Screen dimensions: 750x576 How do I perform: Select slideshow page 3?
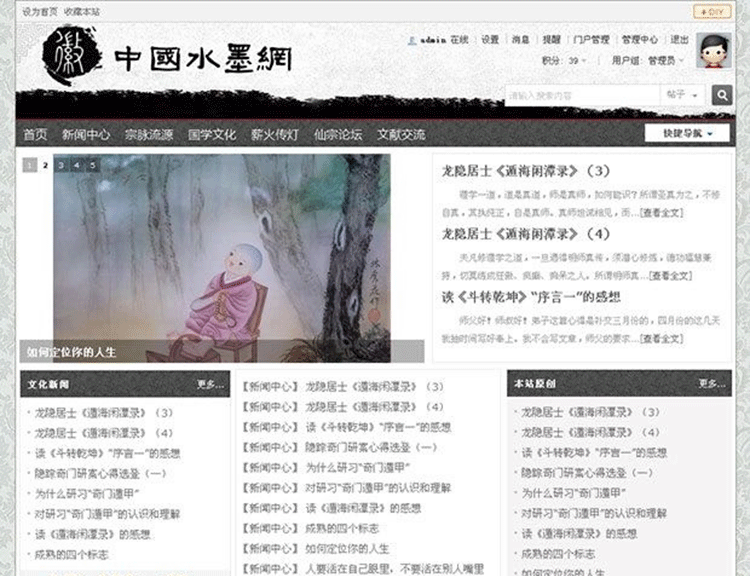[61, 165]
